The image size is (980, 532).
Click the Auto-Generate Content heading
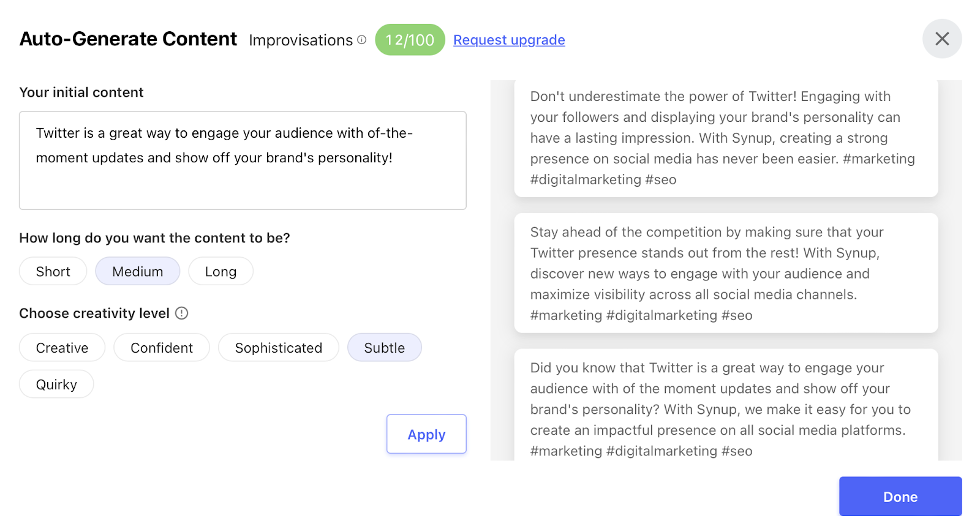coord(128,39)
